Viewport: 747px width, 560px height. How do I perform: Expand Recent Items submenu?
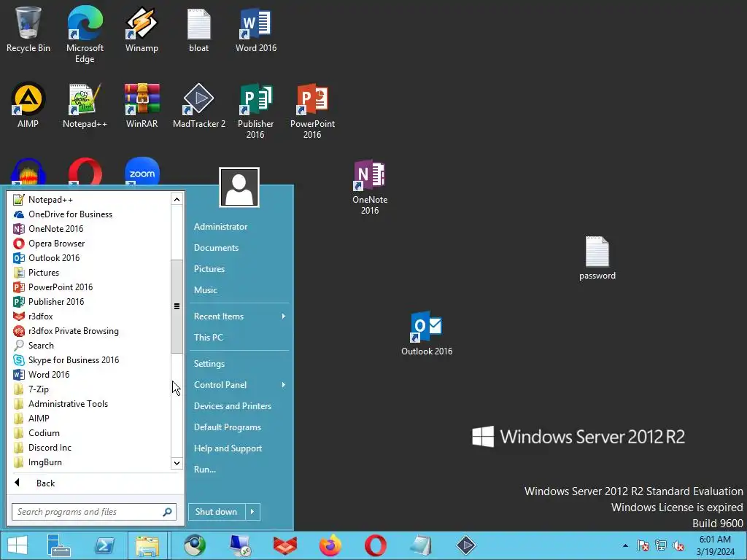tap(239, 316)
